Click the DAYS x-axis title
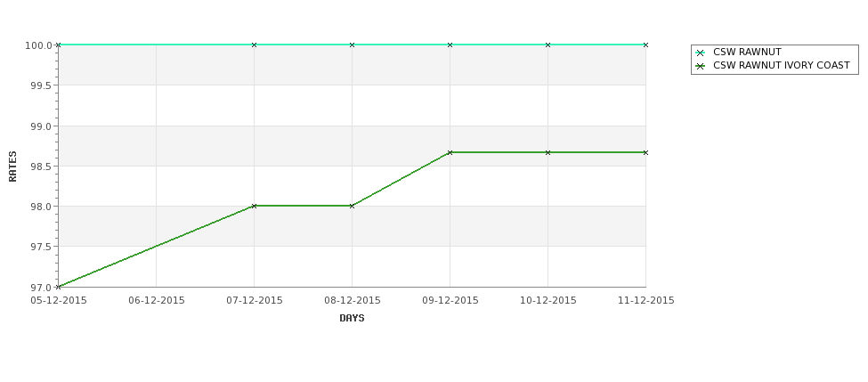The image size is (868, 382). [352, 319]
